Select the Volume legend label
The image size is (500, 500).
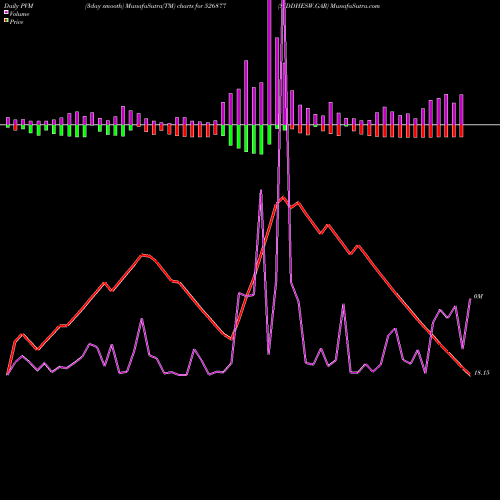coord(19,14)
